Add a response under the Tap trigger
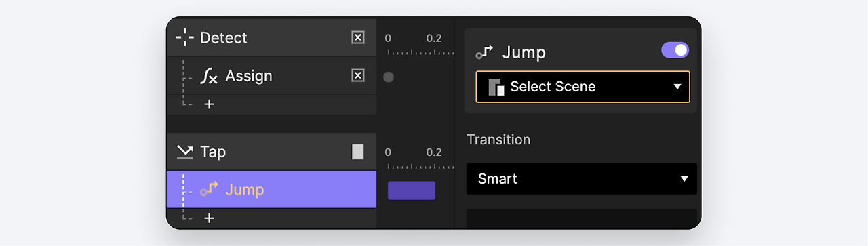868x246 pixels. pos(209,218)
